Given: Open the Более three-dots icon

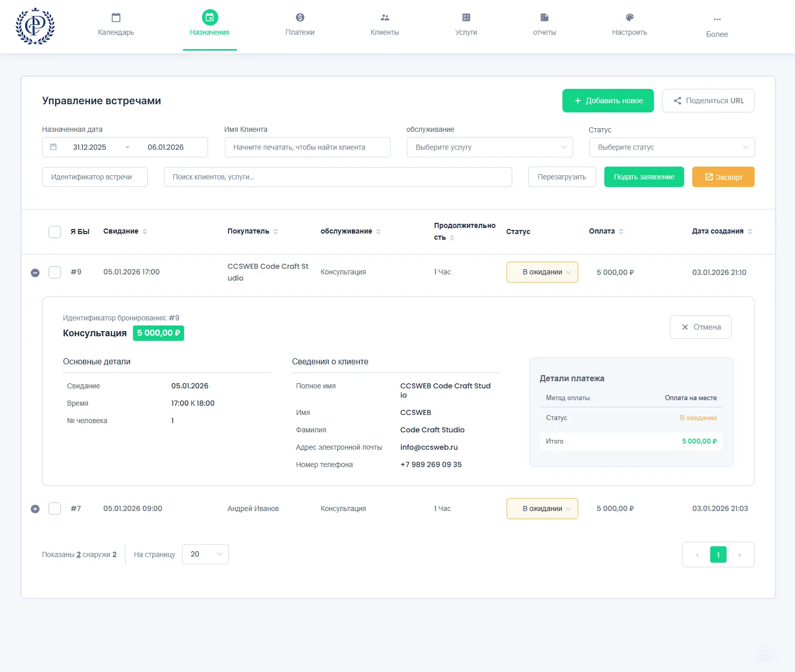Looking at the screenshot, I should point(717,19).
